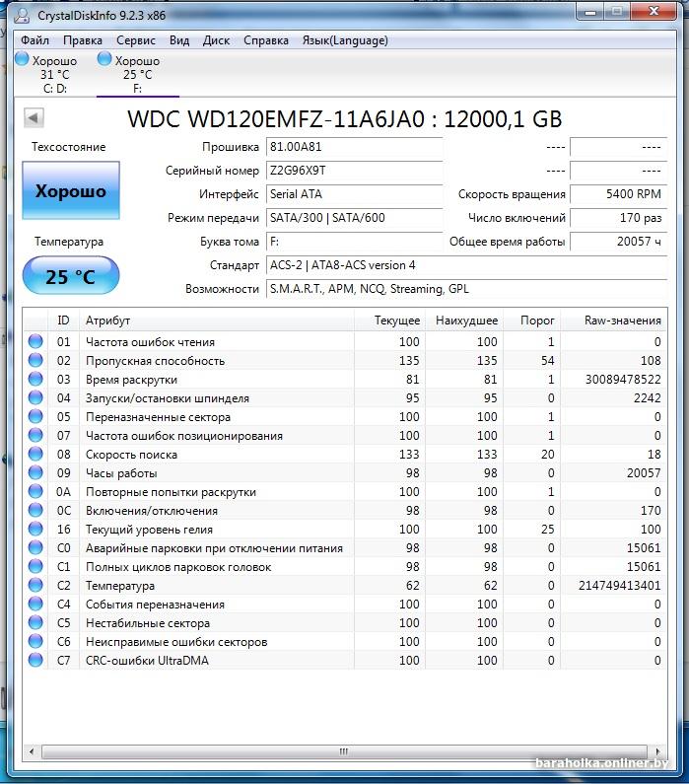This screenshot has width=689, height=784.
Task: Select the Время раскрутки attribute text
Action: pyautogui.click(x=131, y=380)
